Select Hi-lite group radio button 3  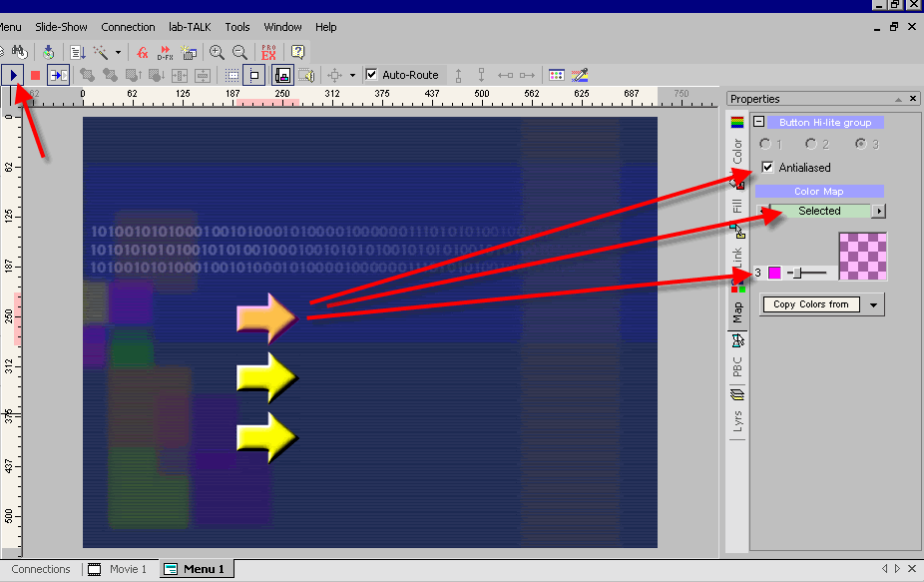tap(860, 144)
